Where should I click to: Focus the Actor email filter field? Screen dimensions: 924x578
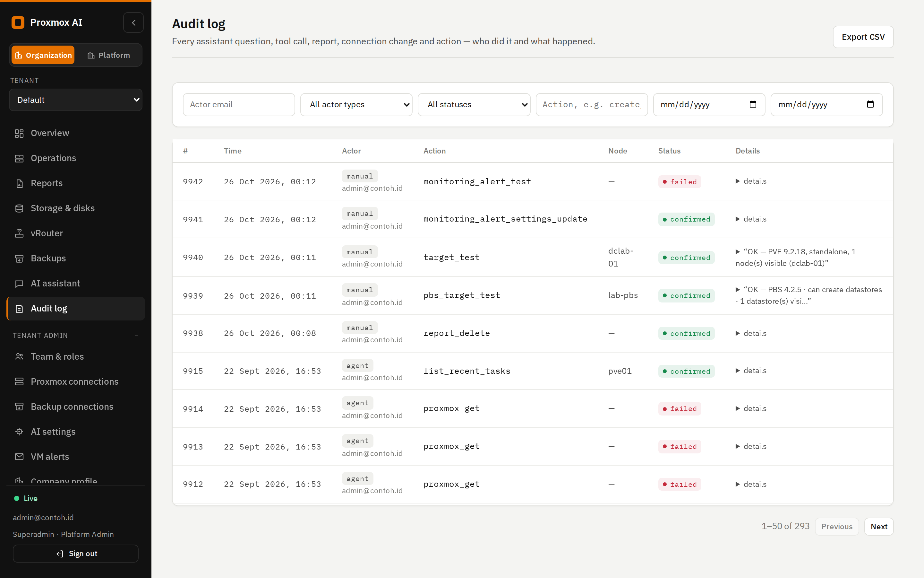[x=239, y=104]
